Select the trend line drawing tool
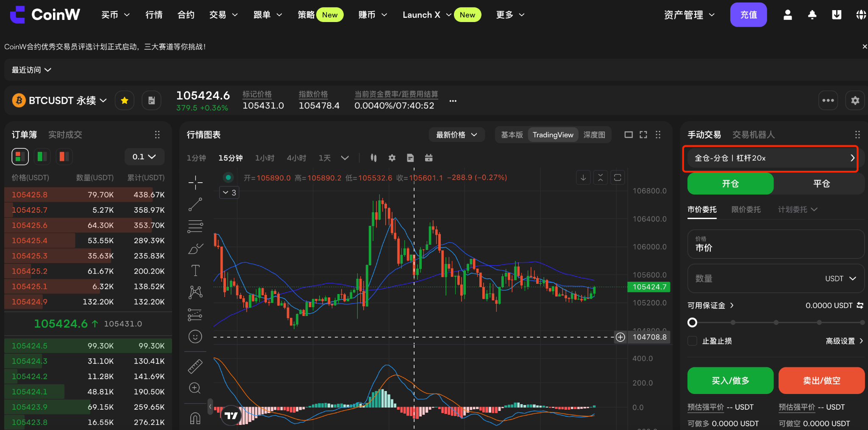The width and height of the screenshot is (868, 430). click(x=195, y=204)
